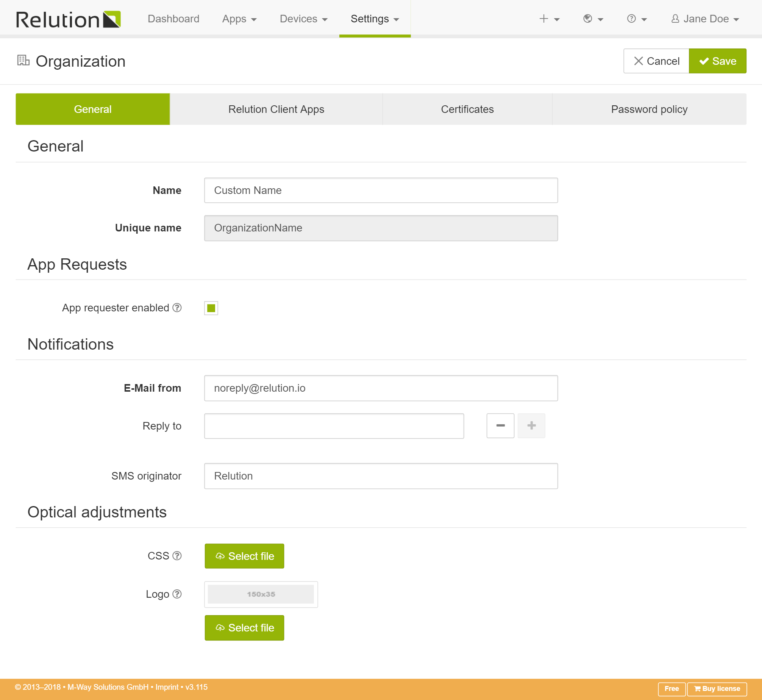Expand the Devices menu
The height and width of the screenshot is (700, 762).
[303, 19]
